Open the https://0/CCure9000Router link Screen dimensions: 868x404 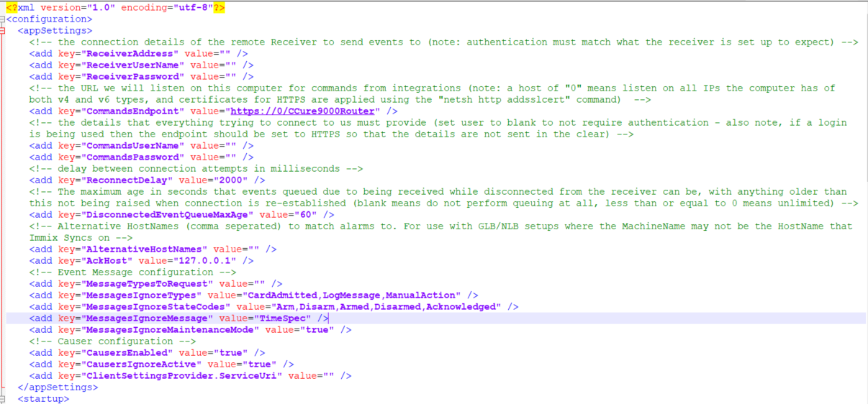pos(302,111)
